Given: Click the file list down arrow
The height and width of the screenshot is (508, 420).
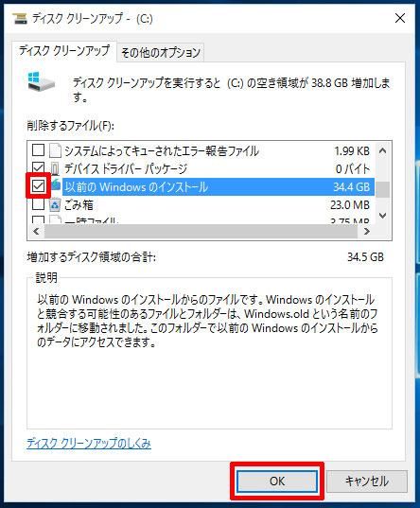Looking at the screenshot, I should tap(383, 216).
